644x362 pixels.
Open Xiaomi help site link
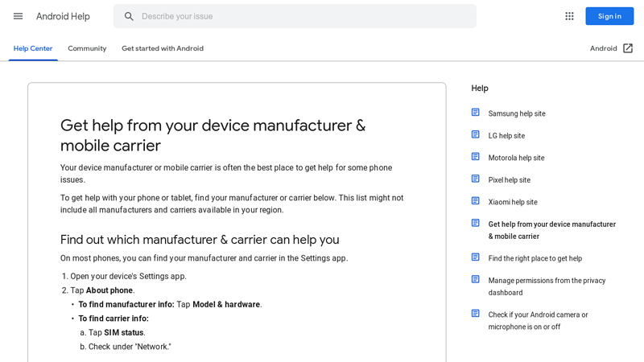(x=513, y=203)
